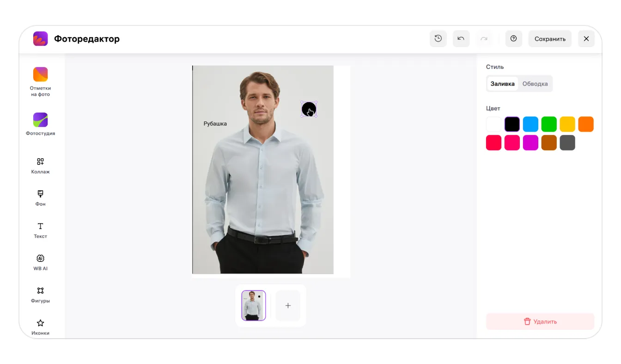The height and width of the screenshot is (364, 621).
Task: Open the help question mark icon
Action: click(x=513, y=39)
